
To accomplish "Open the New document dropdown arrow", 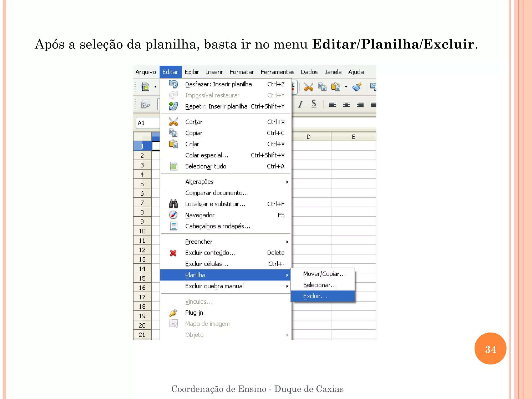I will [155, 87].
